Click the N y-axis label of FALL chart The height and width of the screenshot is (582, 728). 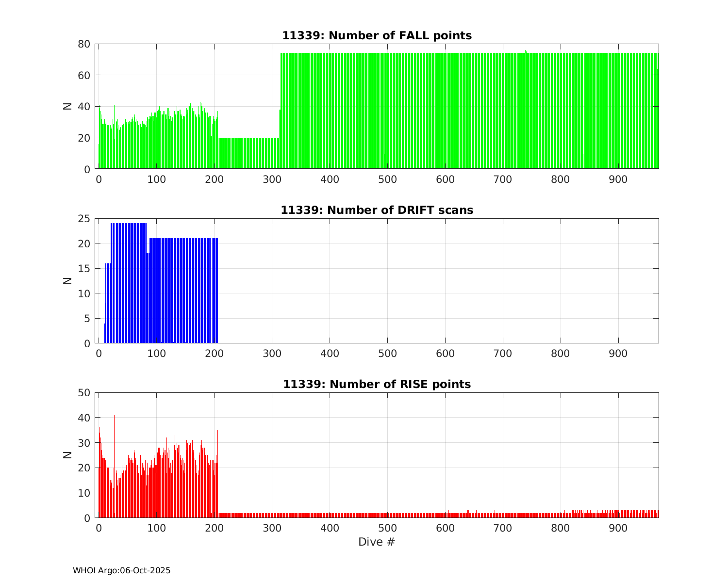(68, 106)
